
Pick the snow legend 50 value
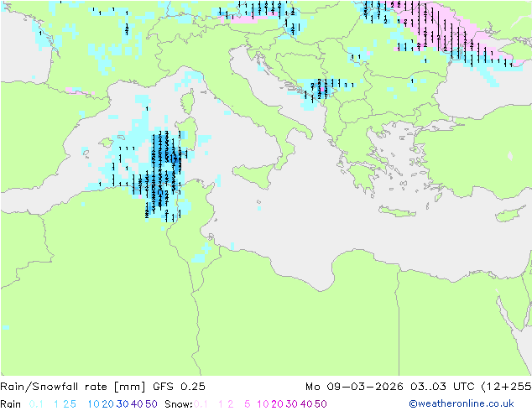(x=321, y=404)
